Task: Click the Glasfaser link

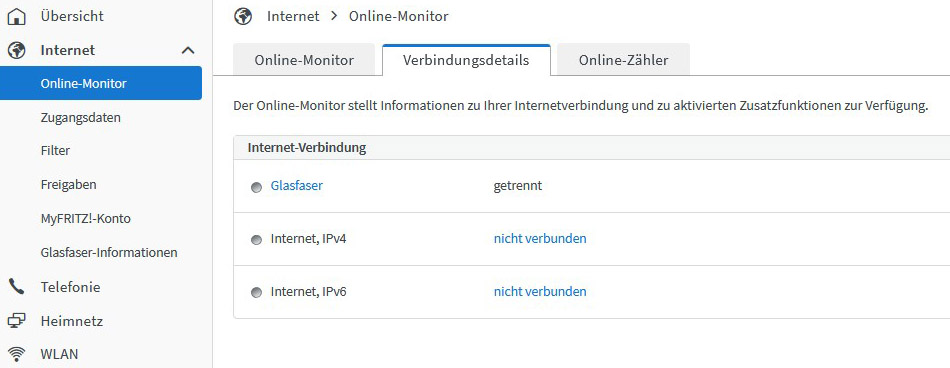Action: coord(296,186)
